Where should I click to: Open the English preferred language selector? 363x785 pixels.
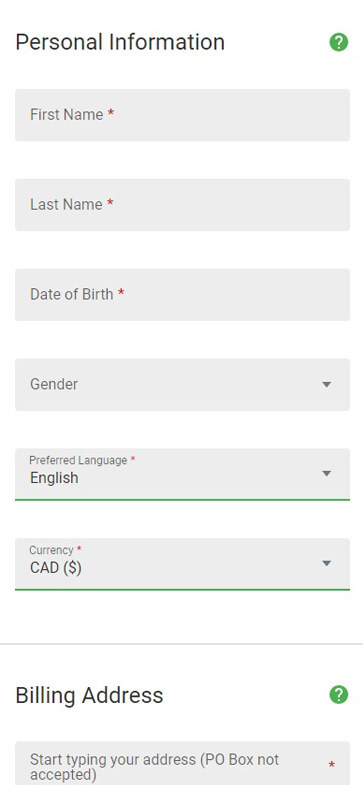coord(182,474)
